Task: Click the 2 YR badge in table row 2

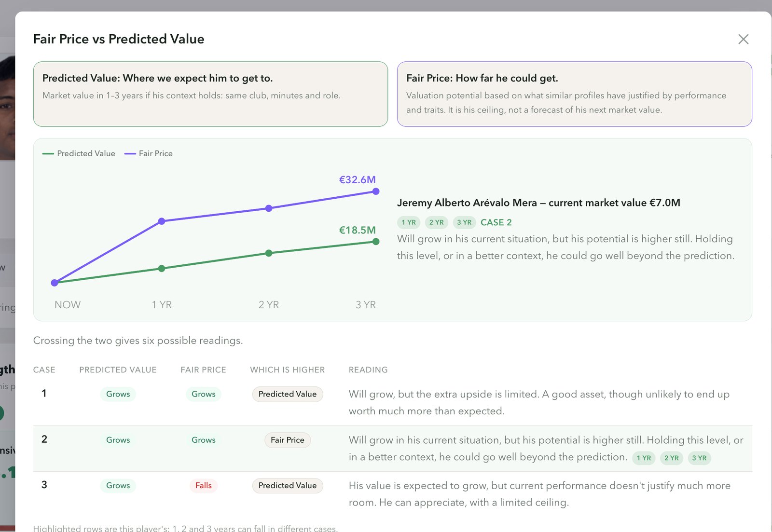Action: (x=672, y=458)
